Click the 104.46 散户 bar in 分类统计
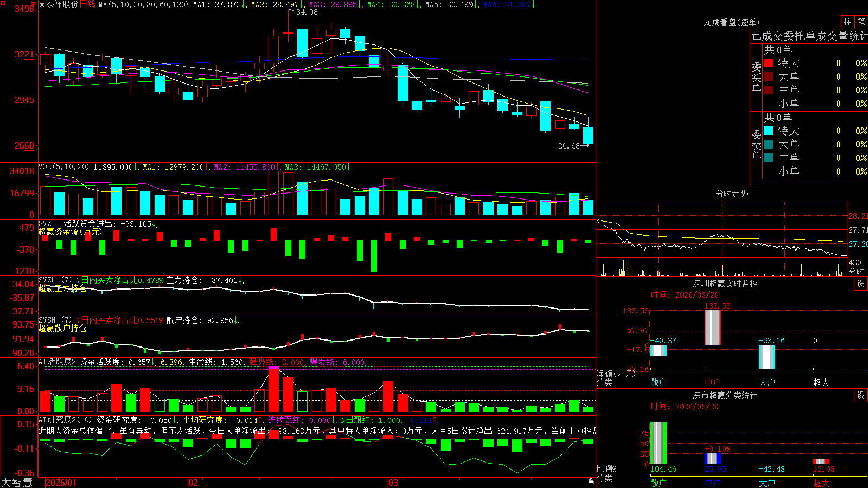This screenshot has width=868, height=488. click(x=659, y=443)
